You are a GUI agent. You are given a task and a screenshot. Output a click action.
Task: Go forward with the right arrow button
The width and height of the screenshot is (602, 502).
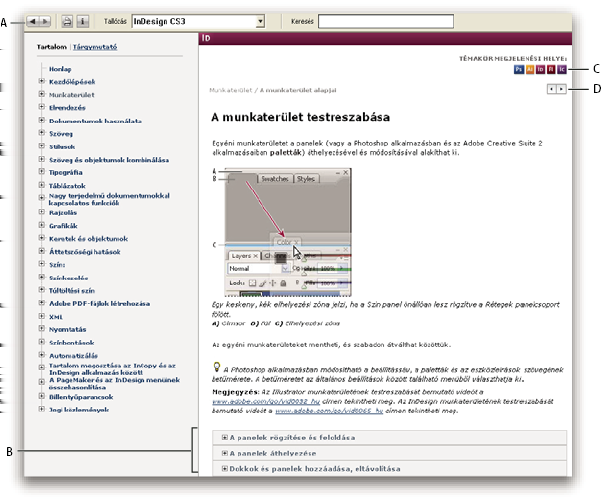pos(45,21)
